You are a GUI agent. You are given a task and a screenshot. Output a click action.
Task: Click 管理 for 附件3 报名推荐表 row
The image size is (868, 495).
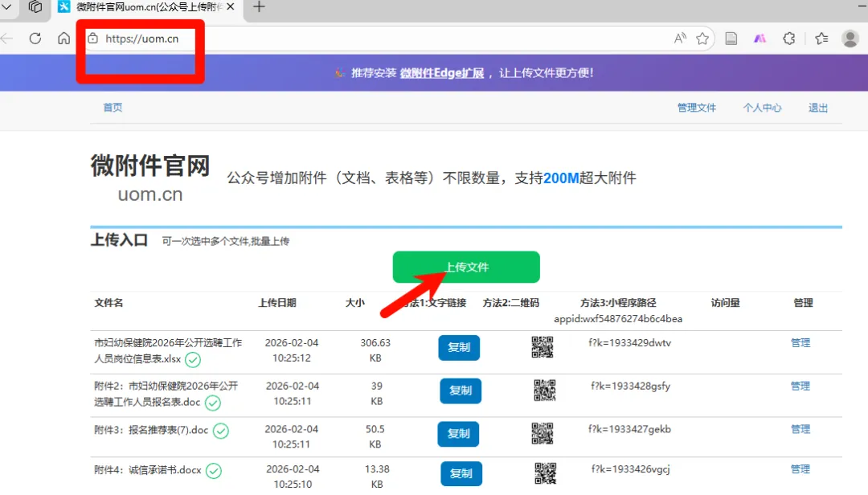click(x=800, y=430)
